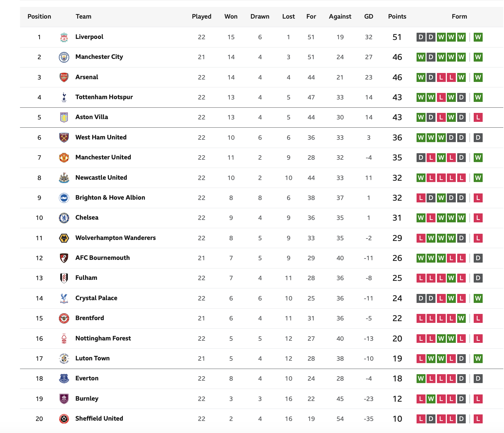Click the Sheffield United badge
The image size is (504, 433).
click(64, 419)
